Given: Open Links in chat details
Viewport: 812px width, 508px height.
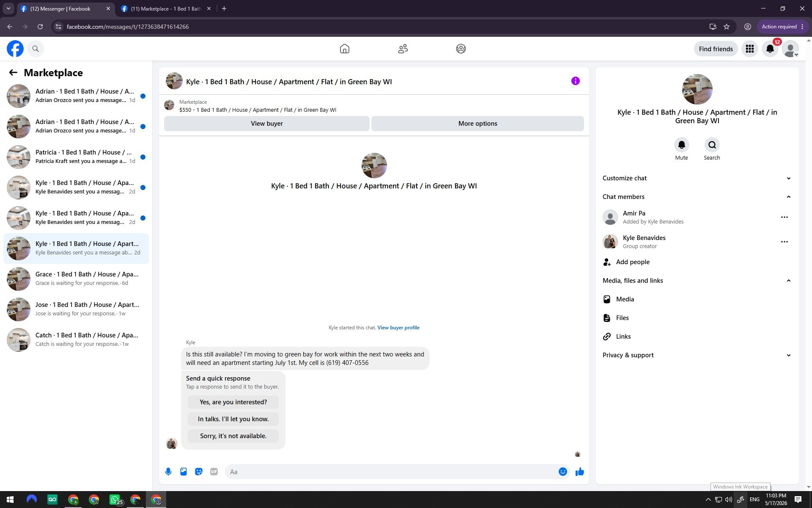Looking at the screenshot, I should pyautogui.click(x=697, y=337).
